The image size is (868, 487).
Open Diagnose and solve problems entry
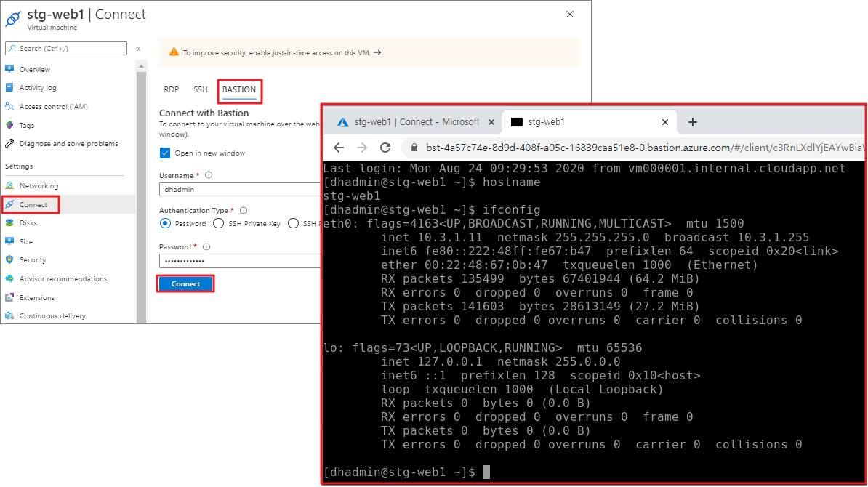[x=68, y=143]
